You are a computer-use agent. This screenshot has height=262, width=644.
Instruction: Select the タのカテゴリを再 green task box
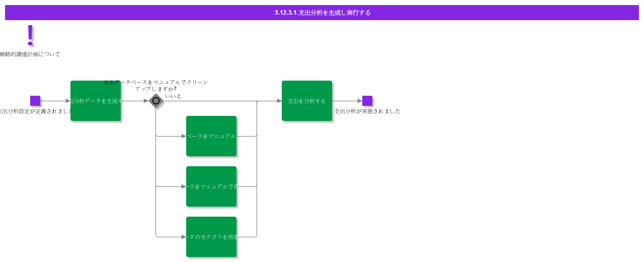pyautogui.click(x=211, y=237)
